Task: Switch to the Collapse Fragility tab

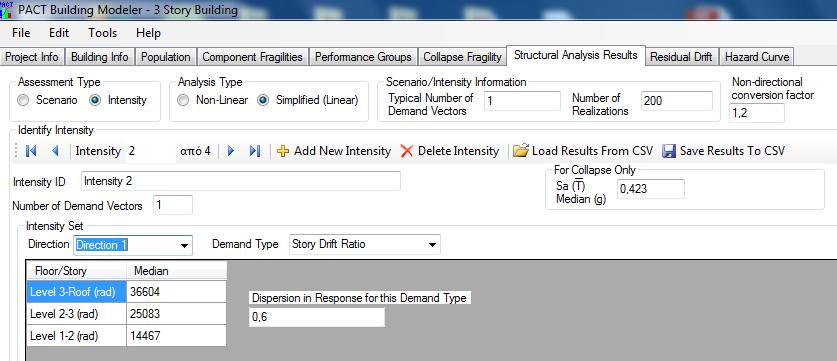Action: [x=462, y=57]
